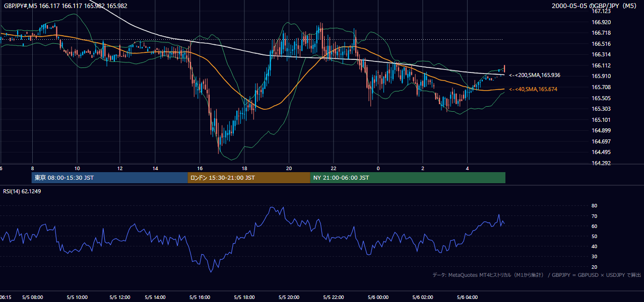
Task: Click the '5/5 22:00' date-time axis label
Action: (x=334, y=297)
